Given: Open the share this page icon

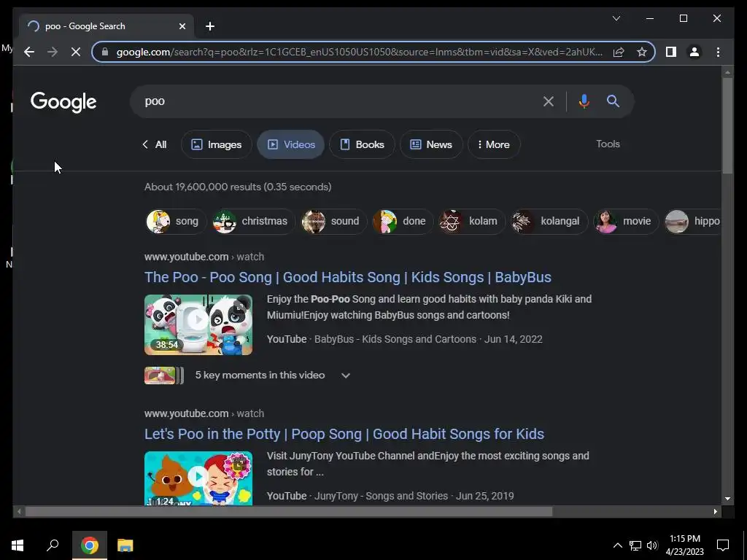Looking at the screenshot, I should point(619,52).
